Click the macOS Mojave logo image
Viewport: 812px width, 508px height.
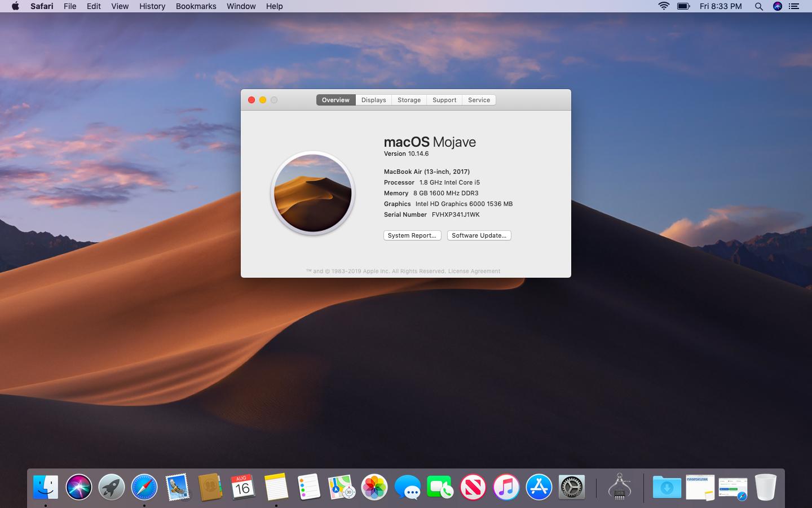pyautogui.click(x=313, y=193)
